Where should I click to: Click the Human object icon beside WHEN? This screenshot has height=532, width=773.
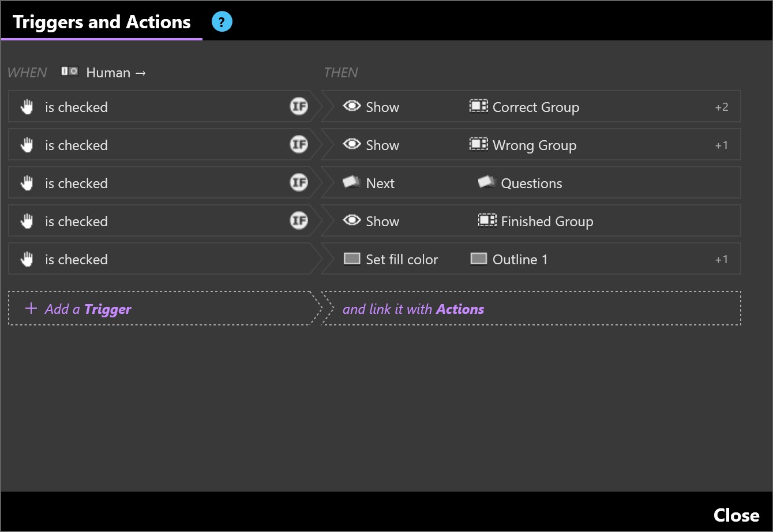(70, 72)
